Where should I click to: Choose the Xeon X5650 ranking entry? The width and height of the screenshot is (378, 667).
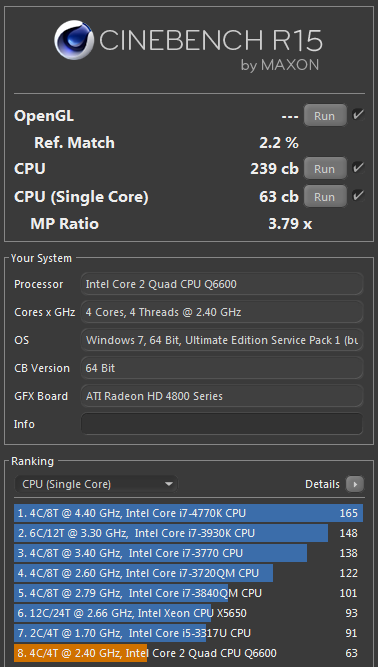tap(188, 613)
